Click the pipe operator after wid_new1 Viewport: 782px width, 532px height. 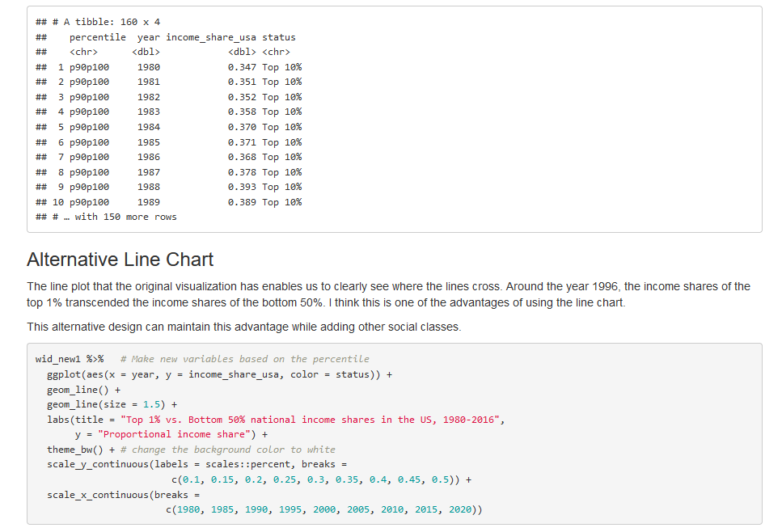pyautogui.click(x=96, y=357)
